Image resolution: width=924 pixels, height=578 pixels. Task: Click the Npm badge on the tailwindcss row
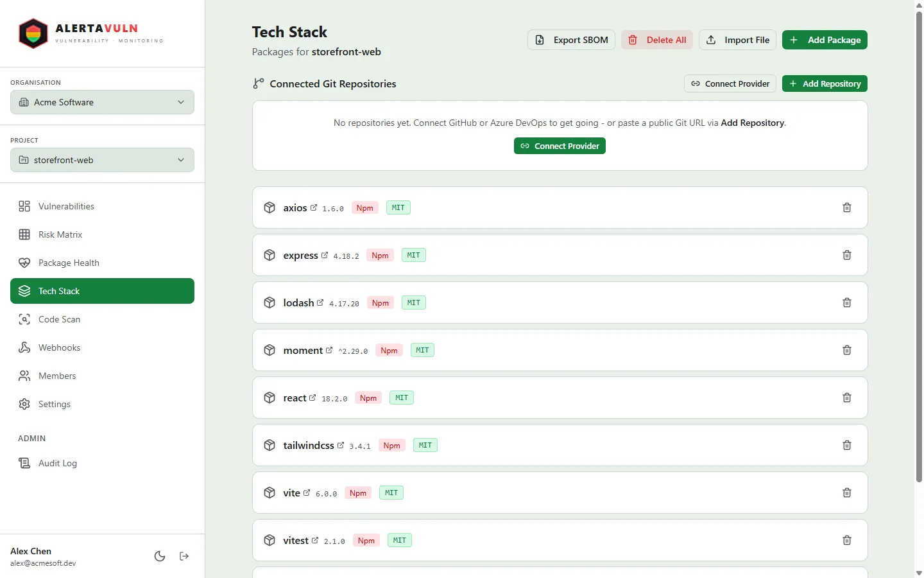pos(392,445)
